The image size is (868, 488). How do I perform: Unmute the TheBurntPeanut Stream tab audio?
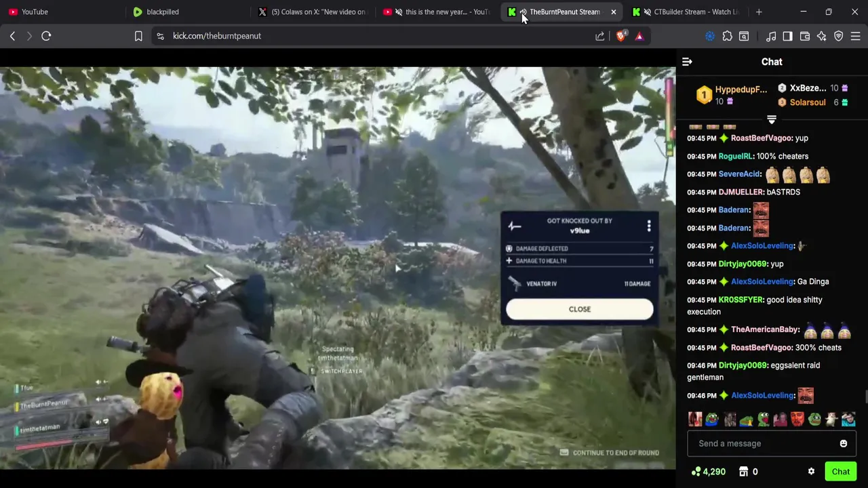[523, 12]
